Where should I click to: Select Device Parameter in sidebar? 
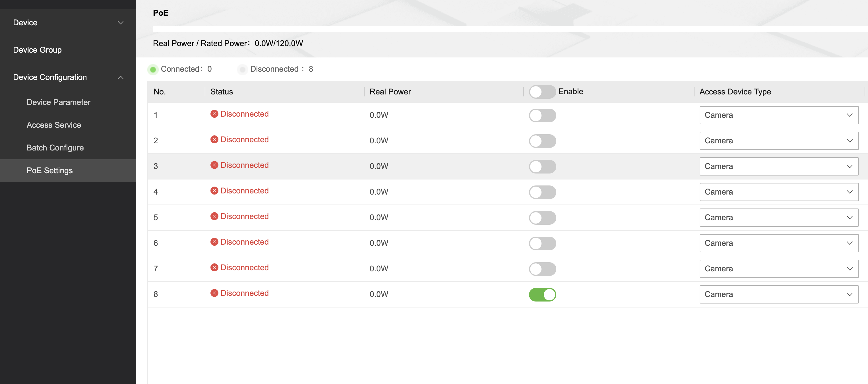point(59,102)
